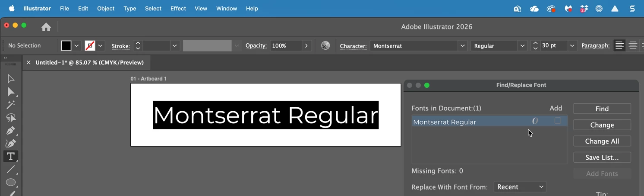
Task: Open the fill color dropdown arrow
Action: [77, 45]
